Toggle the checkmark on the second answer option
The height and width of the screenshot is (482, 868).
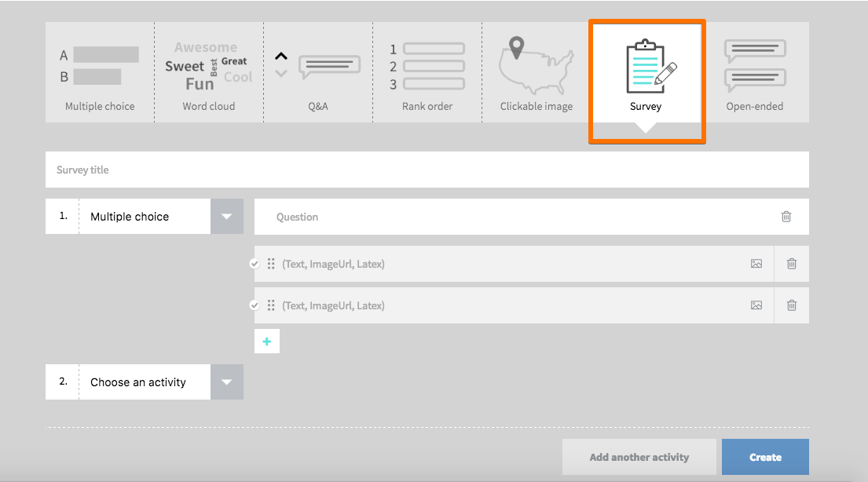[255, 305]
